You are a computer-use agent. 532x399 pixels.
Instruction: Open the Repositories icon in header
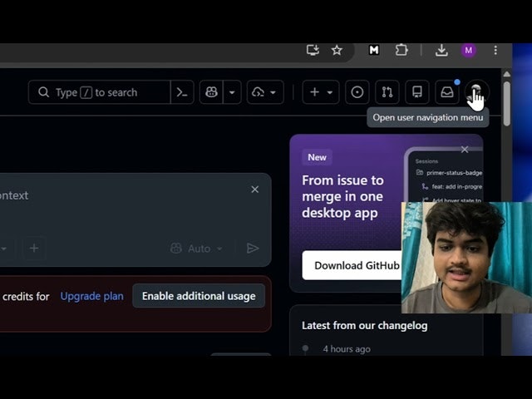point(417,92)
